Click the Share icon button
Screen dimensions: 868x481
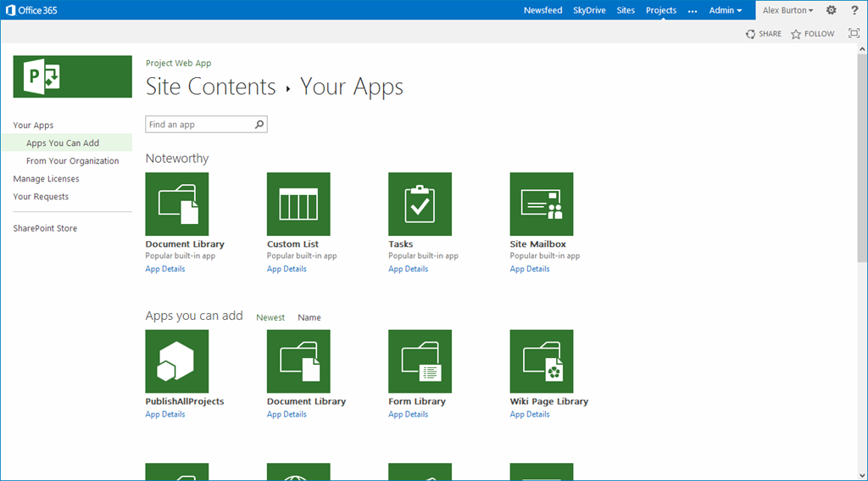(764, 34)
